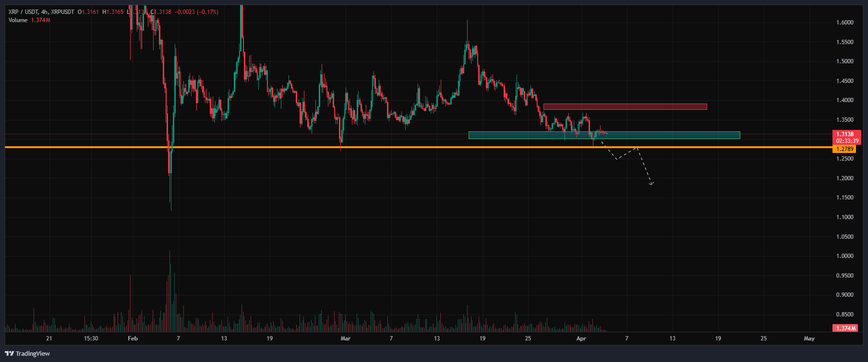868x362 pixels.
Task: Click the Mar label on time axis
Action: tap(345, 339)
